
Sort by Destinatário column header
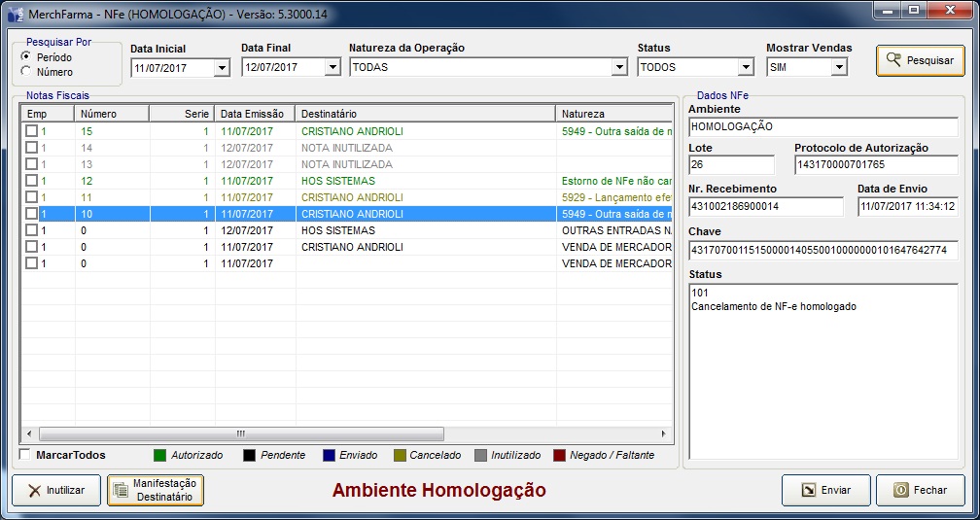425,114
